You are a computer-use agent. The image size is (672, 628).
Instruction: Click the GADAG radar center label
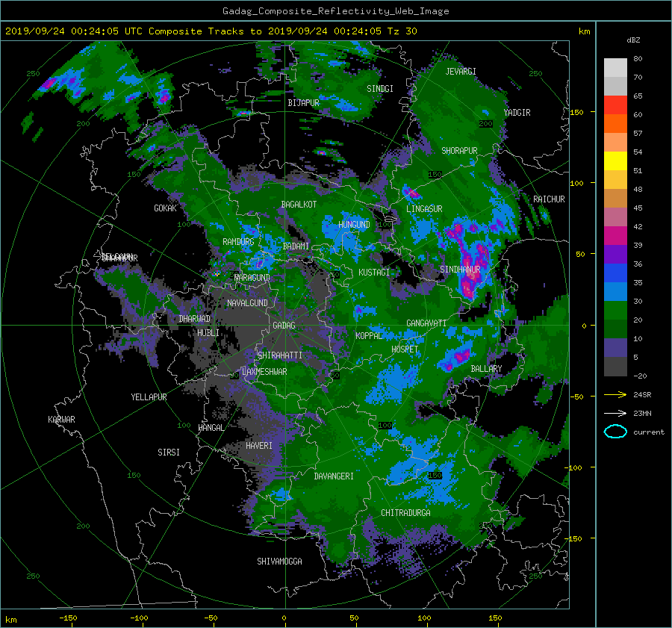pyautogui.click(x=284, y=326)
